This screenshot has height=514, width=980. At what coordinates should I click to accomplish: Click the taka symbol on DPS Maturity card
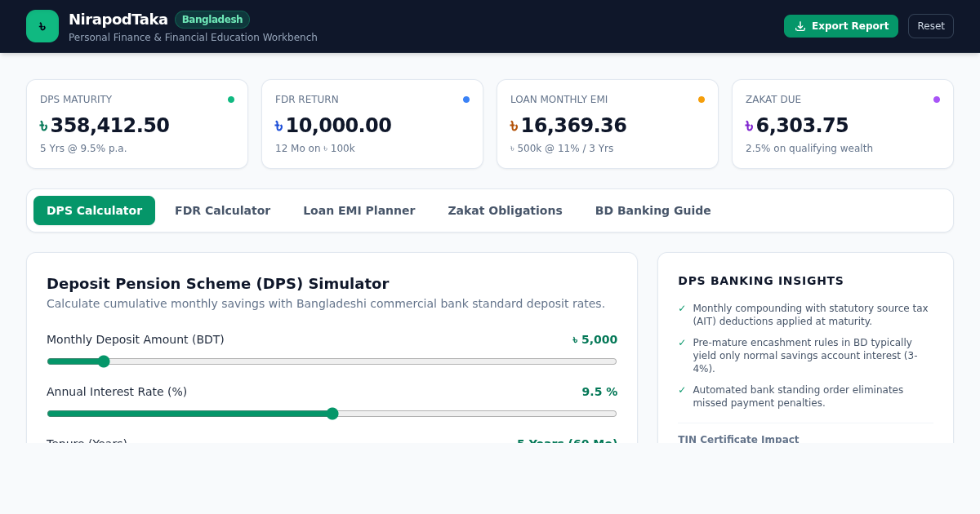coord(43,126)
